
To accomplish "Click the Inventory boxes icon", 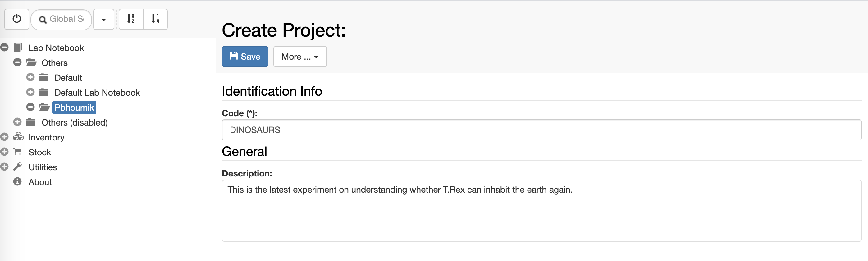I will click(18, 137).
